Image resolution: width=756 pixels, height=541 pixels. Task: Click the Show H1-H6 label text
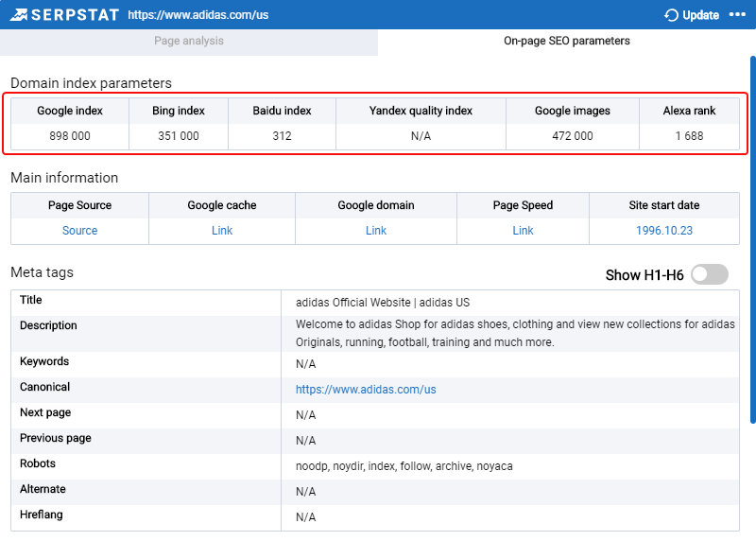644,275
